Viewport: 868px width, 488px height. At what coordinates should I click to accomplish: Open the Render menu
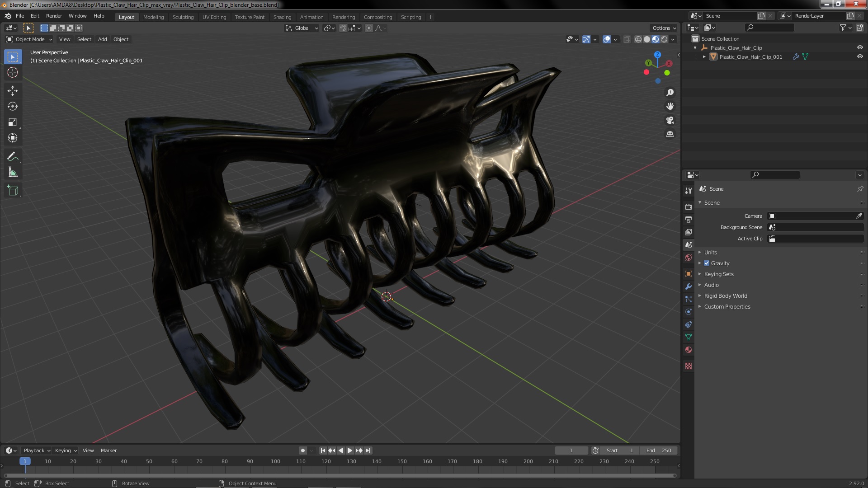pyautogui.click(x=54, y=16)
